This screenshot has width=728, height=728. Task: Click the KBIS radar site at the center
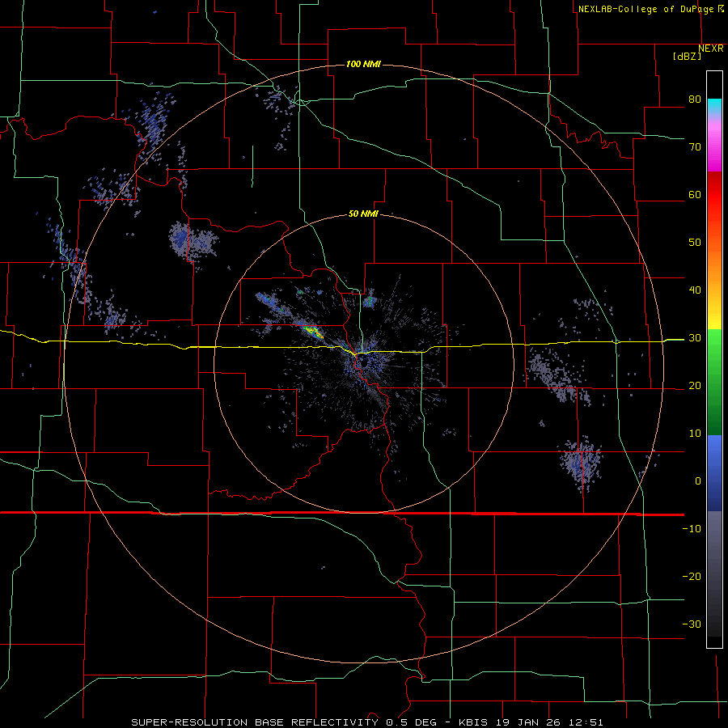click(363, 363)
